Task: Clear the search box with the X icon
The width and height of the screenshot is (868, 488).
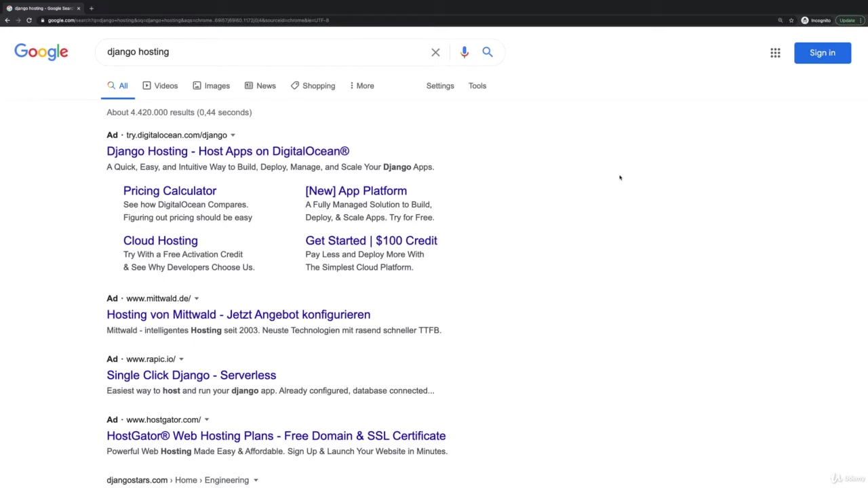Action: pos(435,52)
